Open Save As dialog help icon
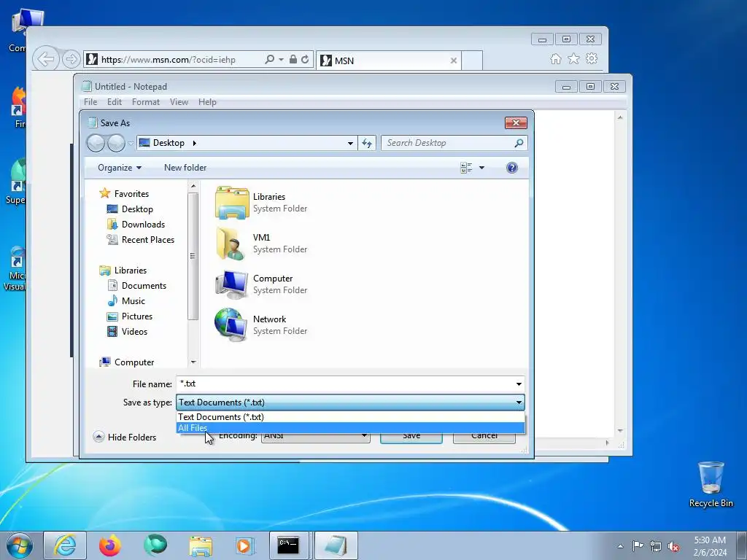 (512, 168)
